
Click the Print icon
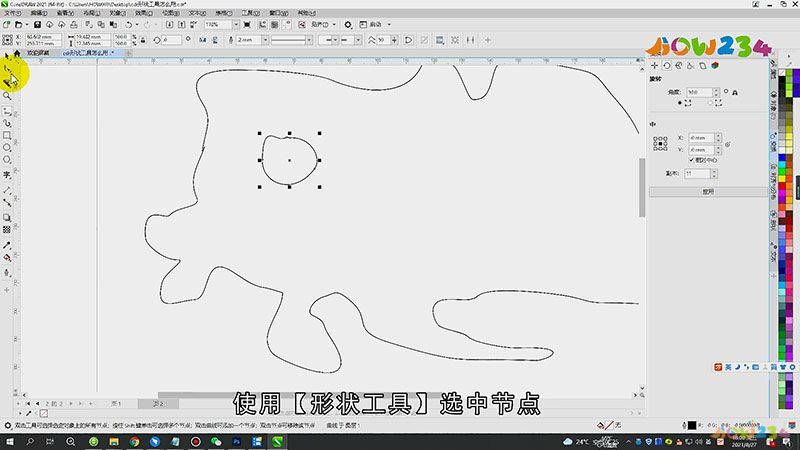tap(74, 24)
